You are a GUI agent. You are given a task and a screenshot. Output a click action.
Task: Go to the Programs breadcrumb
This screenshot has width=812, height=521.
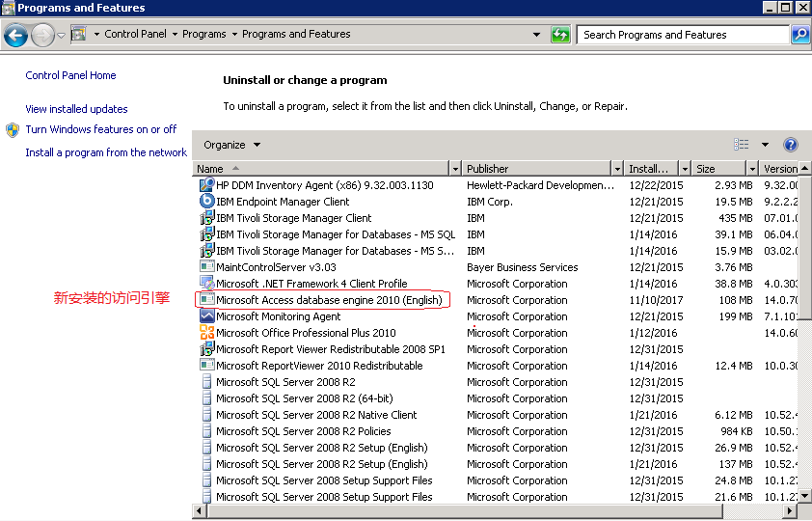coord(204,34)
